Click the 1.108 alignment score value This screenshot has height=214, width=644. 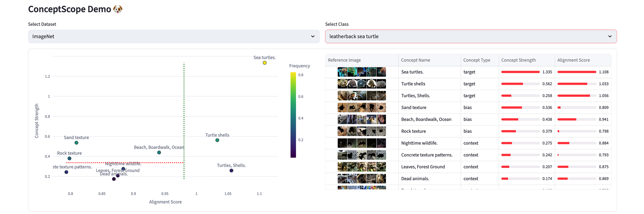pyautogui.click(x=603, y=72)
